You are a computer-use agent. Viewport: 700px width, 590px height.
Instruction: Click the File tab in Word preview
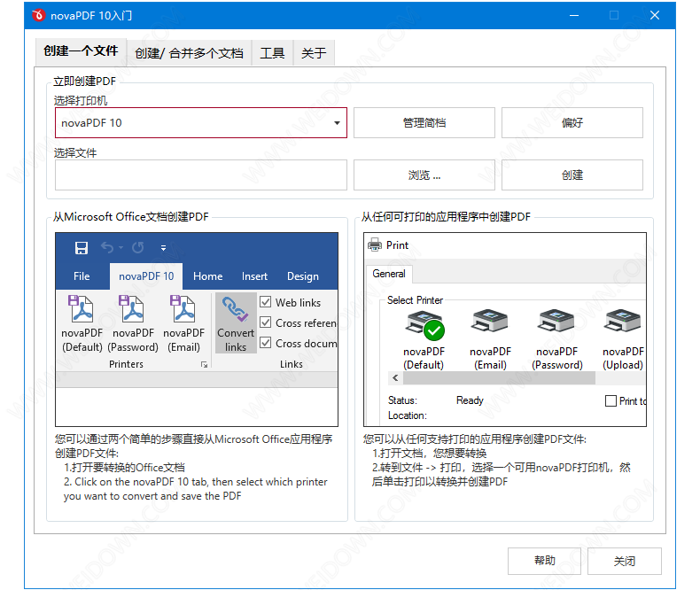tap(82, 276)
